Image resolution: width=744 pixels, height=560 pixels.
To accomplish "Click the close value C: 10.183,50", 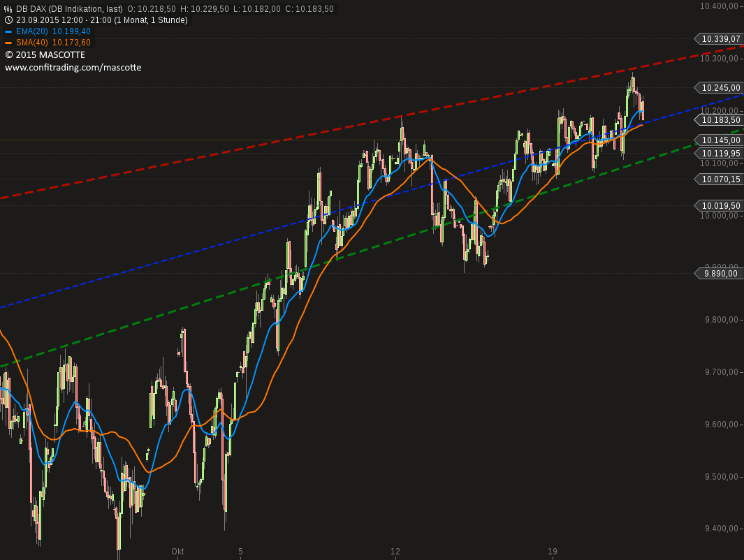I will (309, 9).
